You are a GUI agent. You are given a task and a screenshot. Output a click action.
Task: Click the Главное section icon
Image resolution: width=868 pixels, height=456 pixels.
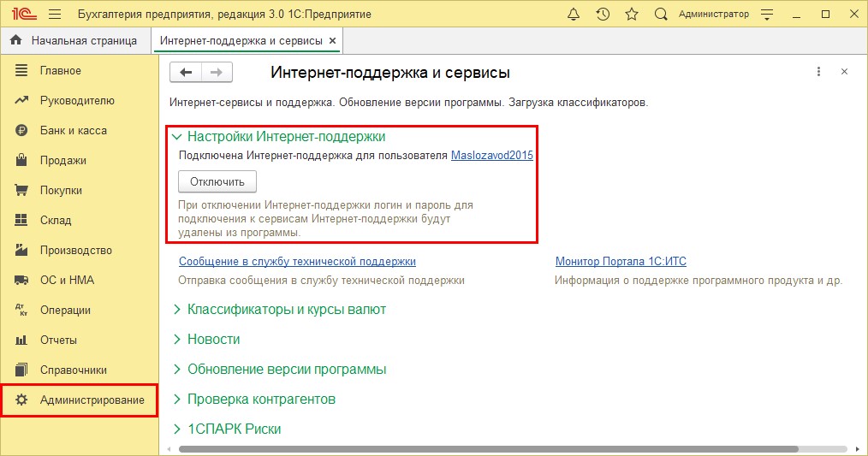tap(21, 70)
